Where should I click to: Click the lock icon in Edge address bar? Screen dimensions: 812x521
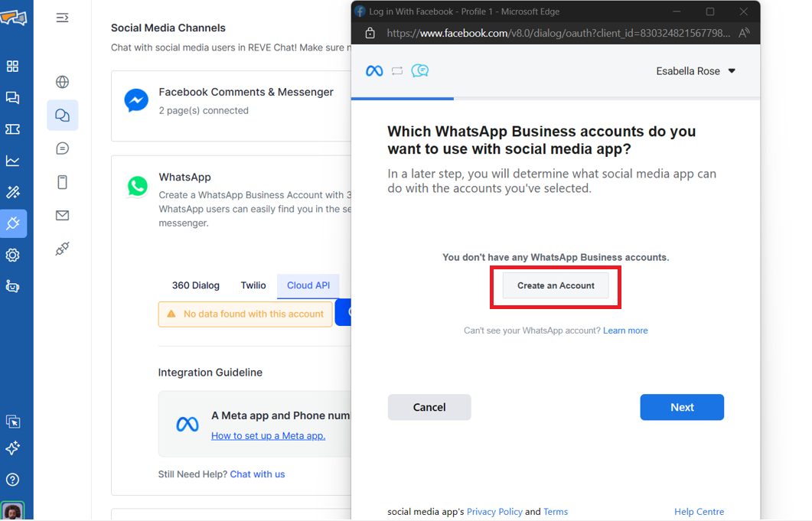tap(370, 33)
